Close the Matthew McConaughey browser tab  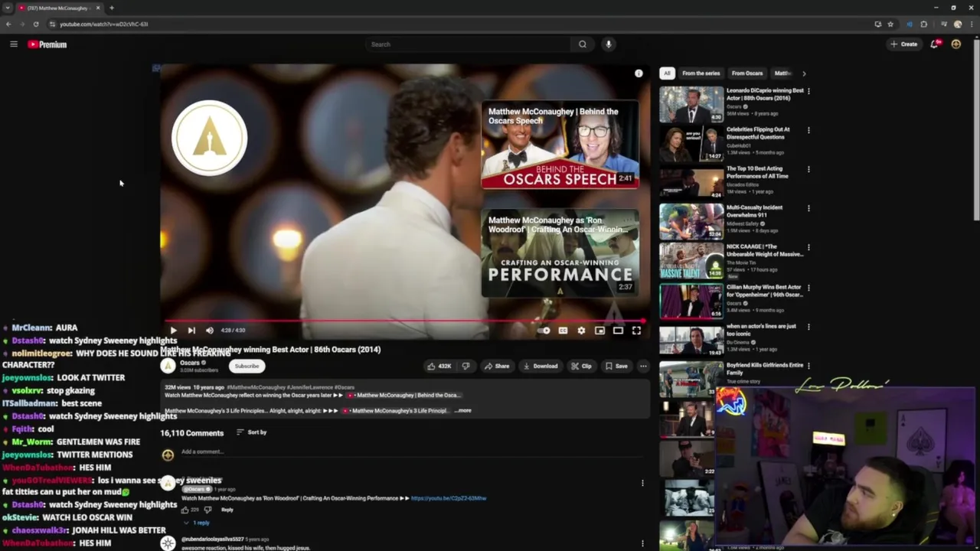[x=97, y=8]
